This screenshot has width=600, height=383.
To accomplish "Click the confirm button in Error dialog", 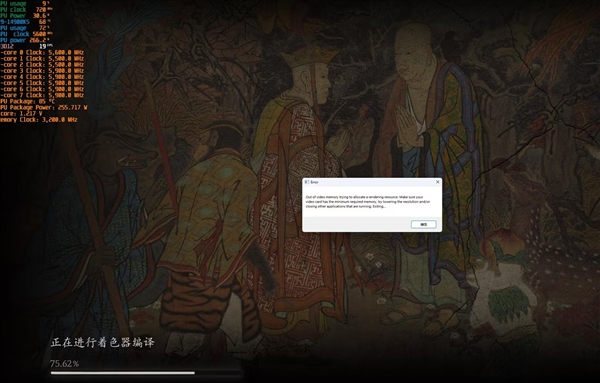I will point(424,224).
